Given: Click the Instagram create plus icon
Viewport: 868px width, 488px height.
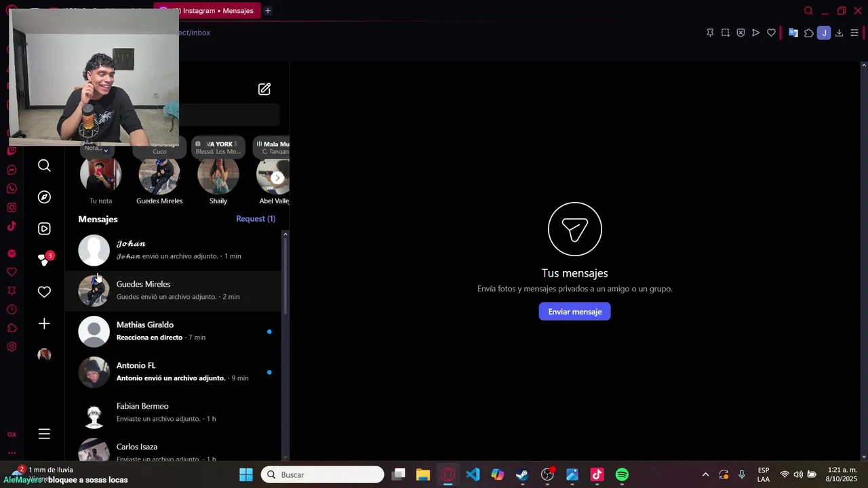Looking at the screenshot, I should [x=44, y=324].
